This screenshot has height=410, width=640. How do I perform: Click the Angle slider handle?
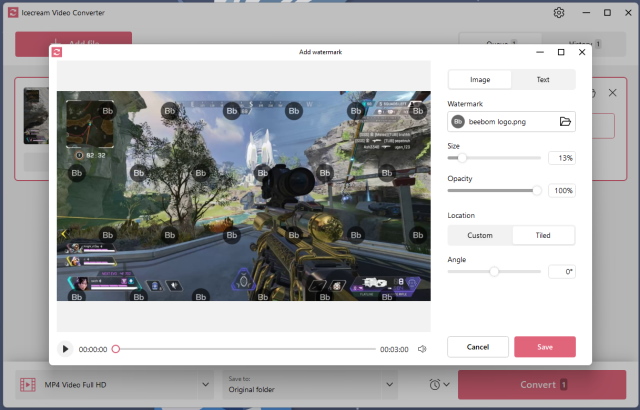[x=494, y=271]
